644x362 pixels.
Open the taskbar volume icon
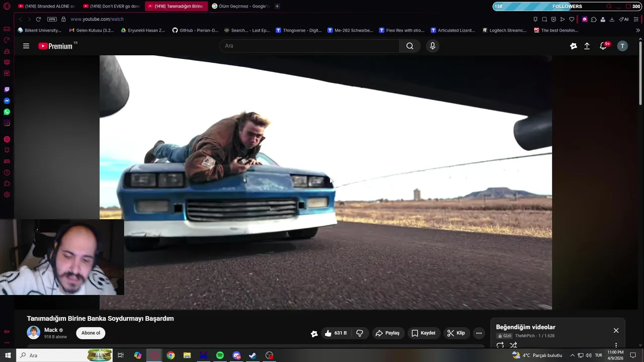pyautogui.click(x=589, y=355)
